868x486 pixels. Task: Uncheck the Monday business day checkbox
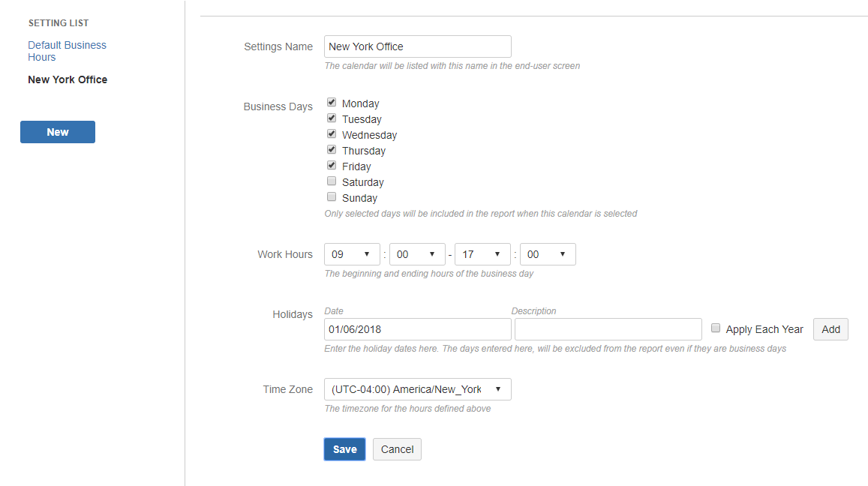tap(332, 103)
